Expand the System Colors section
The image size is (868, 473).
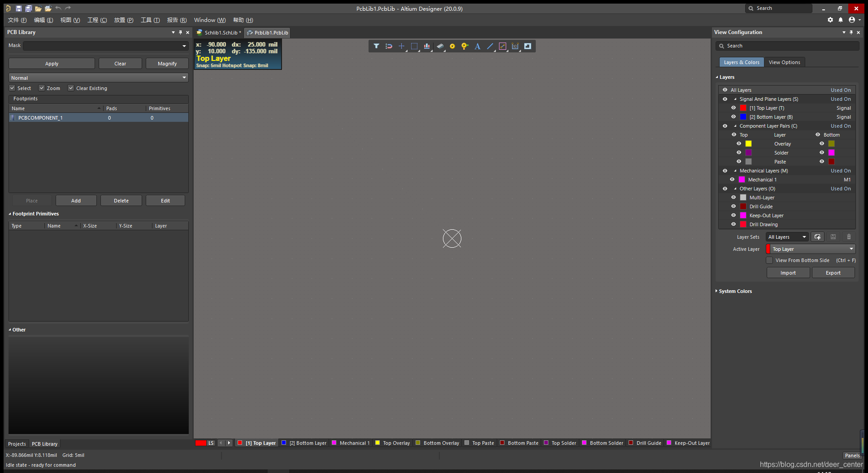coord(735,291)
